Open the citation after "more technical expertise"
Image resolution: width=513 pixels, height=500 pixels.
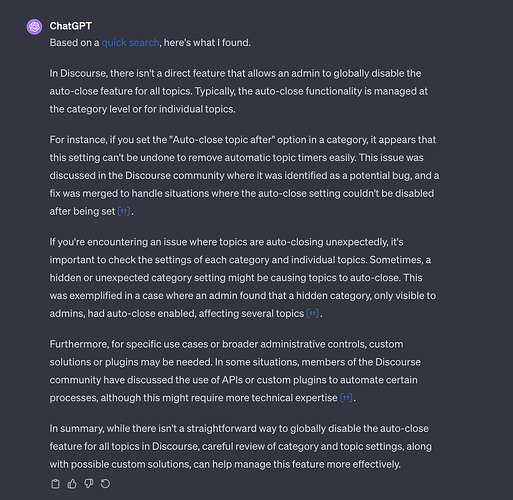[x=346, y=398]
